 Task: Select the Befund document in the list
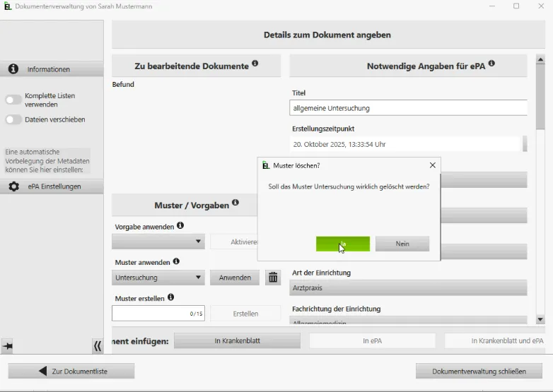pyautogui.click(x=123, y=85)
